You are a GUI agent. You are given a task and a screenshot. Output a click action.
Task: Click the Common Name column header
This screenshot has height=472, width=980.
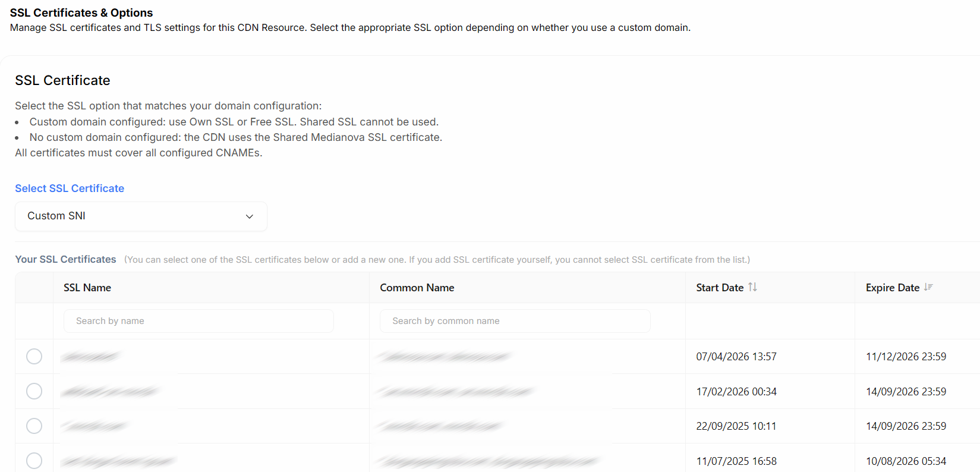[417, 288]
